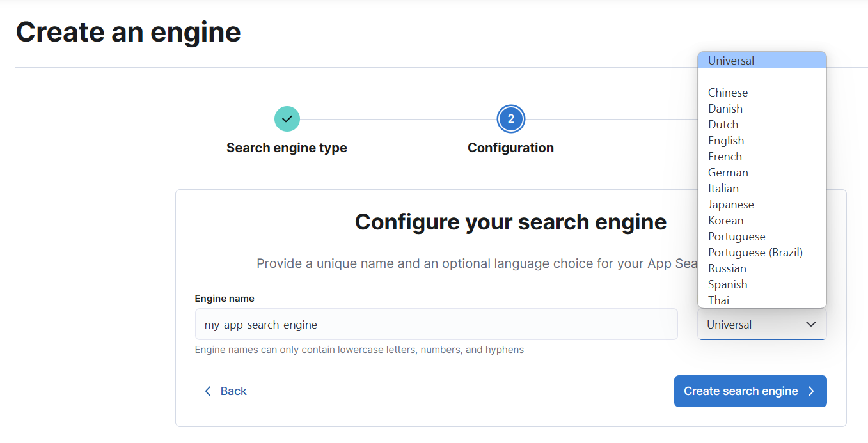Screen dimensions: 868x443
Task: Click the language dropdown chevron arrow
Action: click(810, 324)
